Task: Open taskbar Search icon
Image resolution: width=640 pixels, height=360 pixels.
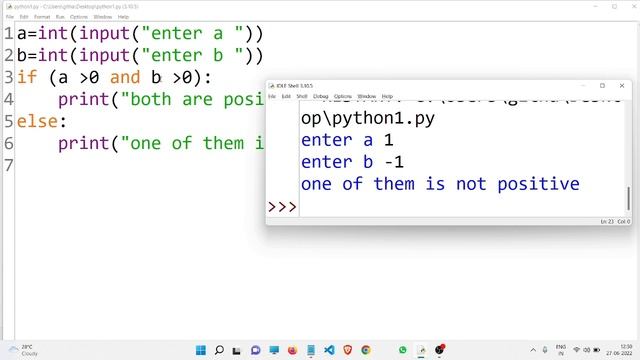Action: 219,350
